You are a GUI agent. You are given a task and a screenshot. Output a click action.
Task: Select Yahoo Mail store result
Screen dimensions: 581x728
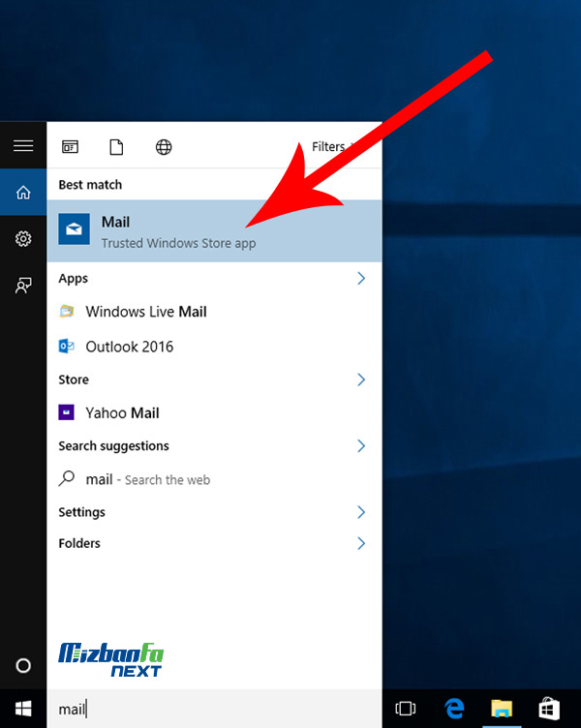pyautogui.click(x=214, y=412)
